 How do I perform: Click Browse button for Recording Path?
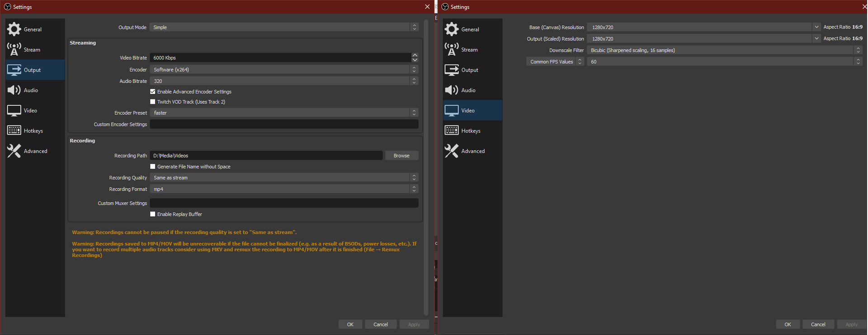pos(401,155)
